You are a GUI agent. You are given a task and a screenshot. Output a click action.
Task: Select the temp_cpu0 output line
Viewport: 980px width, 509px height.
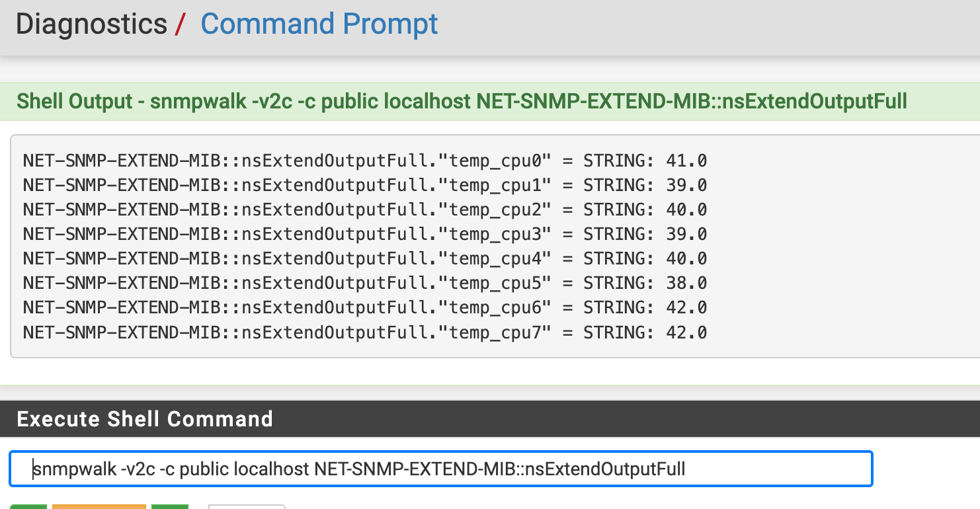[x=364, y=161]
